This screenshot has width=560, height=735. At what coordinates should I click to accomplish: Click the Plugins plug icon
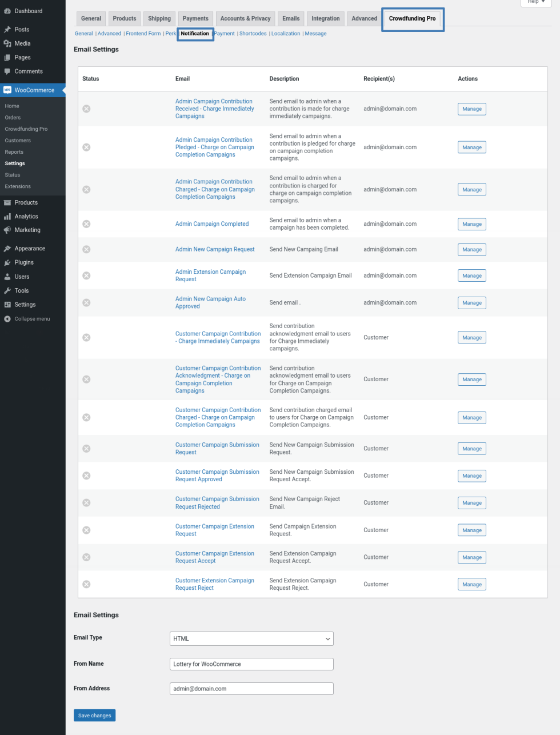[x=7, y=263]
